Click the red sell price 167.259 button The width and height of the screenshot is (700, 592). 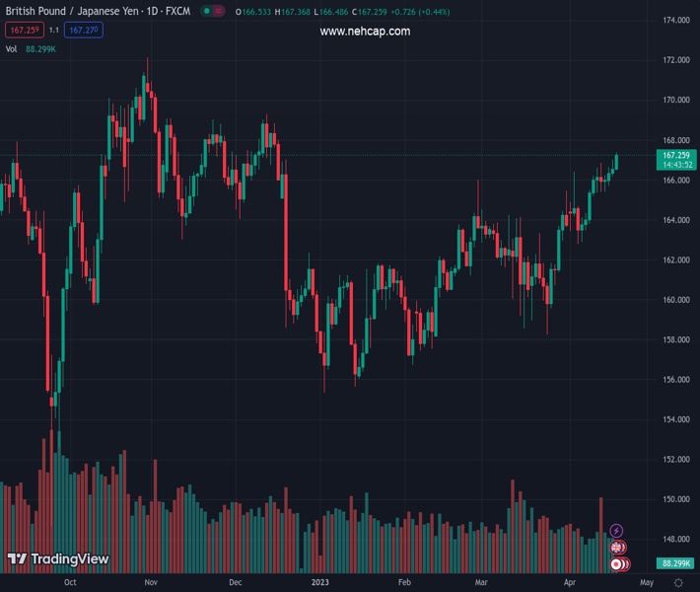tap(23, 31)
